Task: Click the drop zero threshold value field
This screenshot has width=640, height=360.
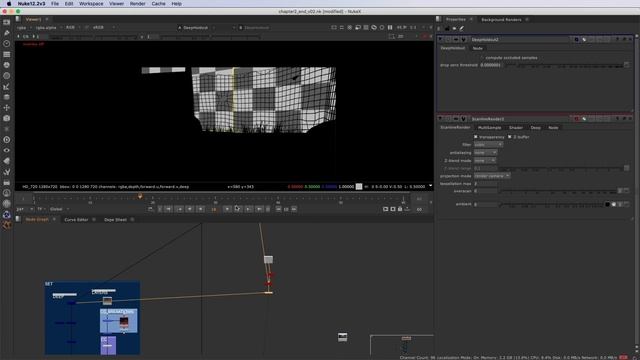Action: [491, 65]
